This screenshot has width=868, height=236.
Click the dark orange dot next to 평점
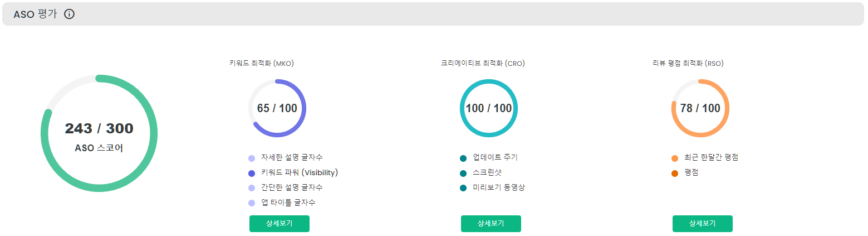[x=675, y=173]
